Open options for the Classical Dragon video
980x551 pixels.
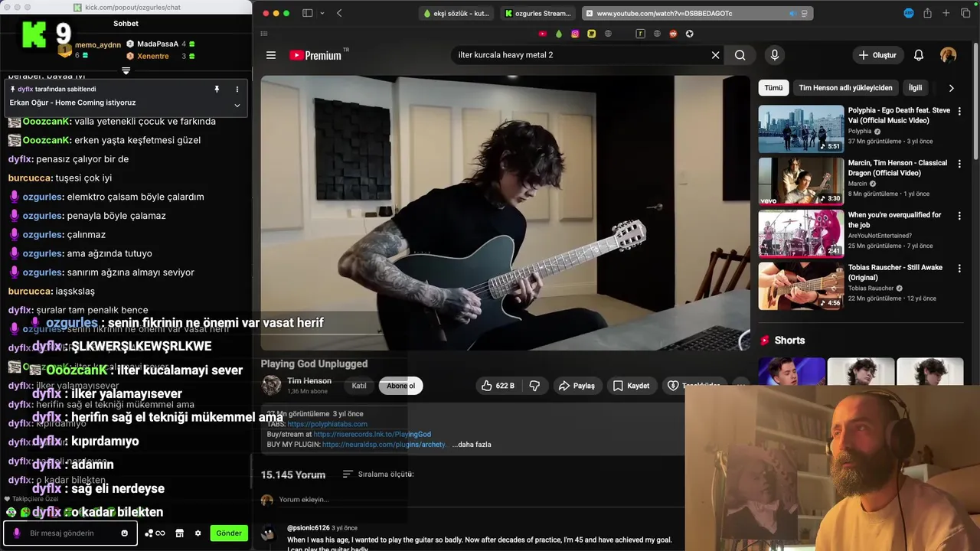tap(959, 164)
